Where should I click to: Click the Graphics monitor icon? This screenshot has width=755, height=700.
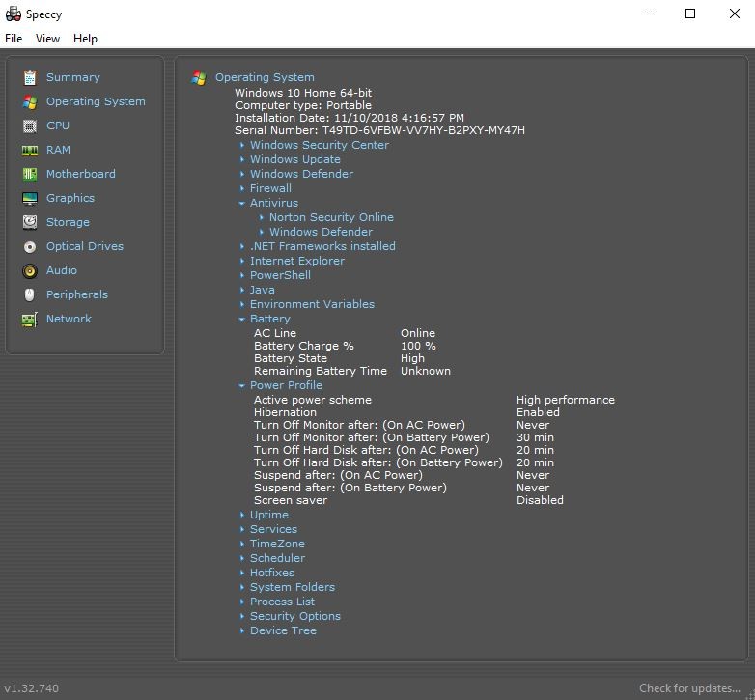click(x=30, y=198)
